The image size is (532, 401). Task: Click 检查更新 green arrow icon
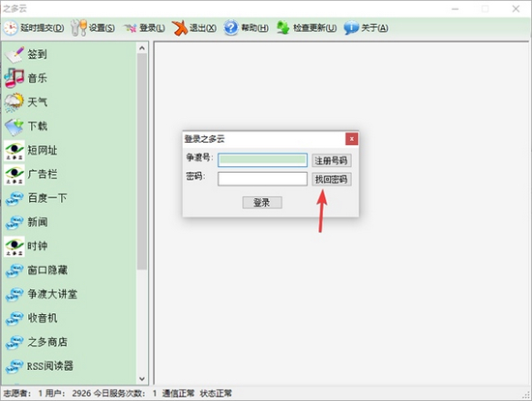(x=283, y=28)
